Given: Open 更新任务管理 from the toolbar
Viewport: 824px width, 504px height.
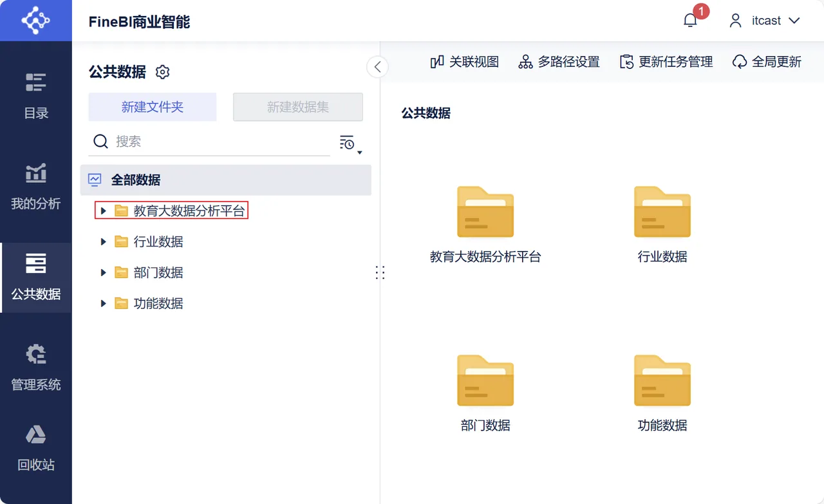Looking at the screenshot, I should (x=666, y=62).
